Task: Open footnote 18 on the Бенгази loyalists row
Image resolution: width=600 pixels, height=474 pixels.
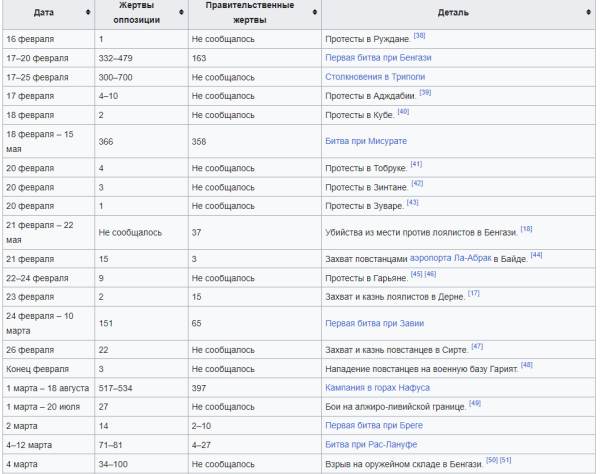Action: [526, 228]
